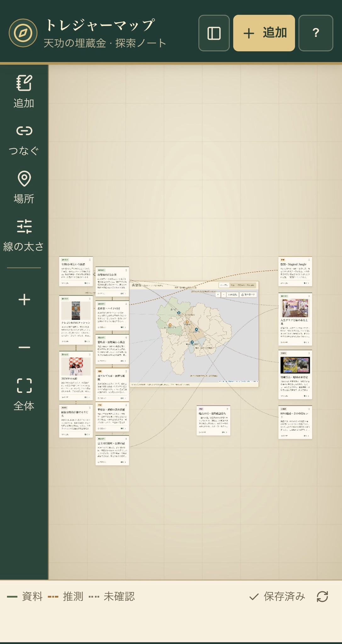Select the シンプル map style tab
Screen dimensions: 342x644
point(224,285)
